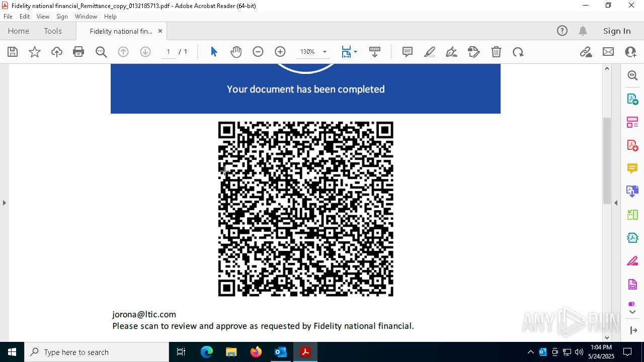Close the Fidelity national fin... tab
Screen dimensions: 644x362
click(160, 31)
